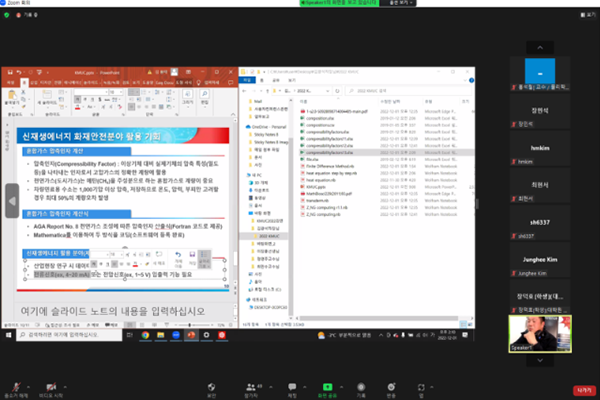The height and width of the screenshot is (400, 600).
Task: Open the font name combo box
Action: pyautogui.click(x=91, y=92)
